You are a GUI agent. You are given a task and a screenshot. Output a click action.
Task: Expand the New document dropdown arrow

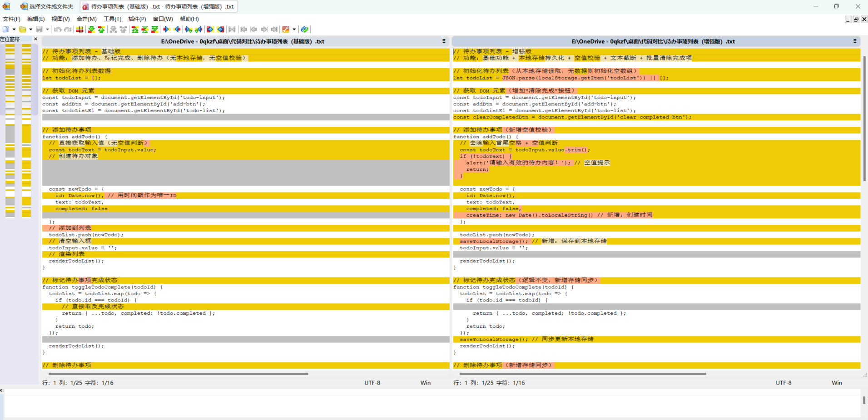(14, 30)
